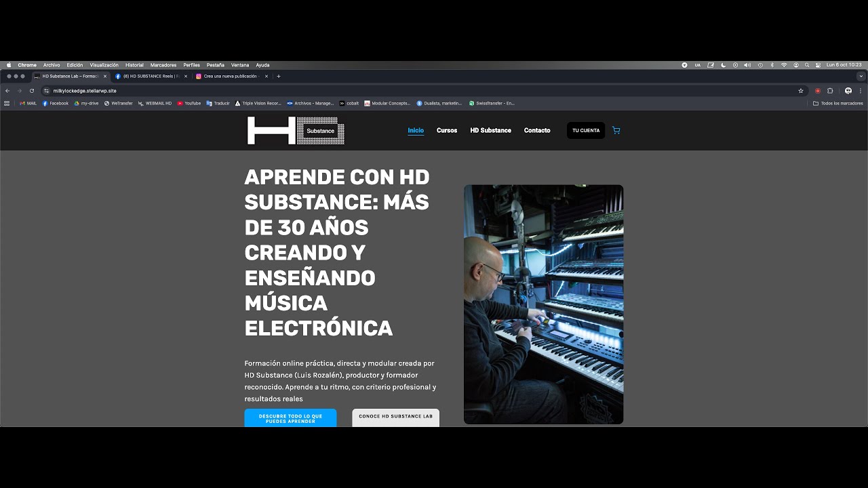Open the Visualización menu
The image size is (868, 488).
pos(104,65)
